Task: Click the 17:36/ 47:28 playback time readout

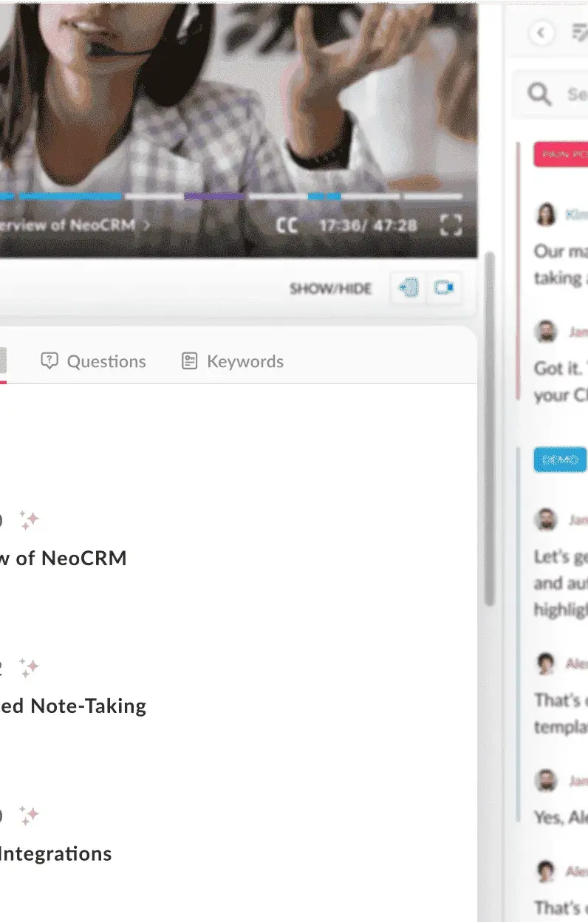Action: (368, 225)
